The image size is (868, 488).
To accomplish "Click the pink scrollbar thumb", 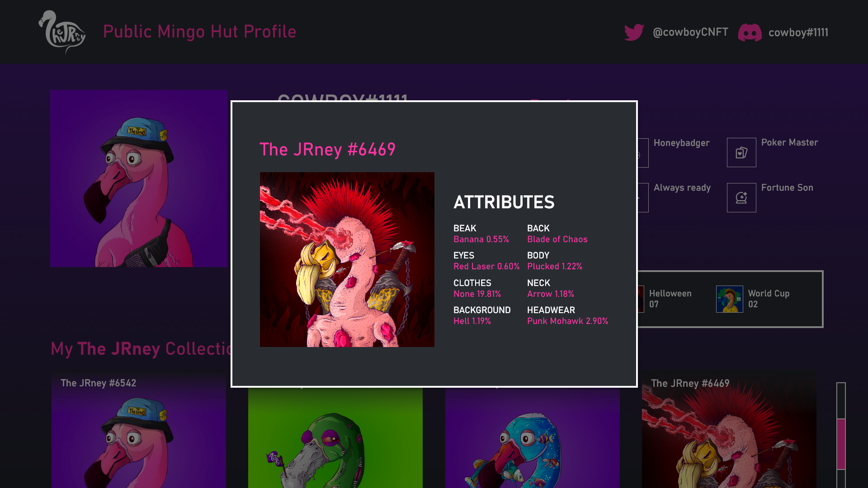I will click(841, 444).
